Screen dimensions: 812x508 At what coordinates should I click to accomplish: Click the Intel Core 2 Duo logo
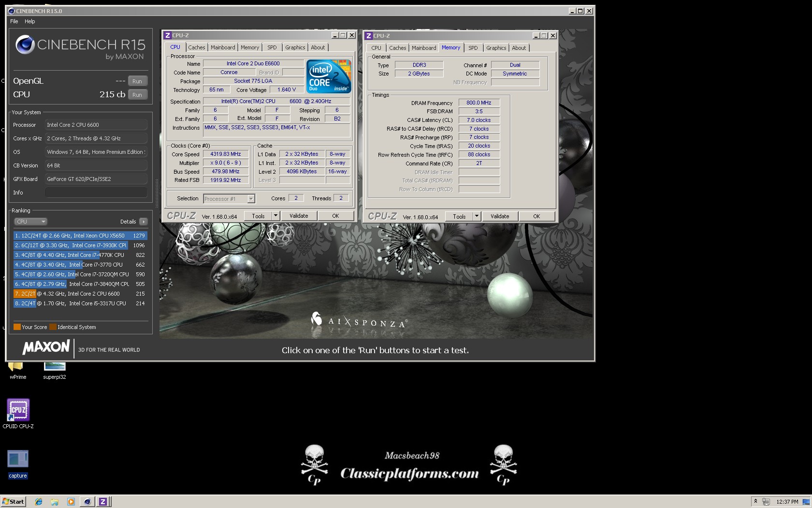[329, 76]
